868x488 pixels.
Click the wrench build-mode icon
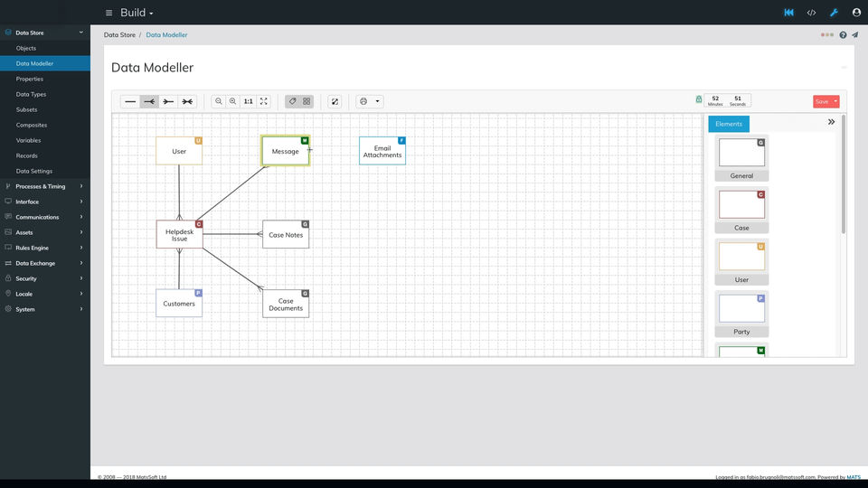pos(835,13)
